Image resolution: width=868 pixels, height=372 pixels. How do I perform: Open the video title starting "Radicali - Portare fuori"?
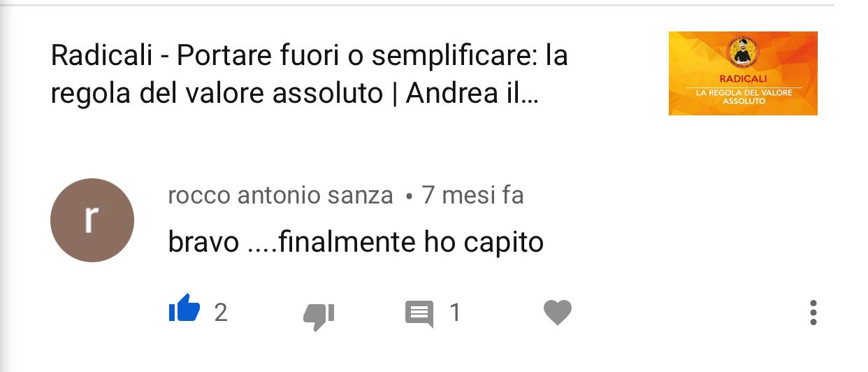coord(310,74)
